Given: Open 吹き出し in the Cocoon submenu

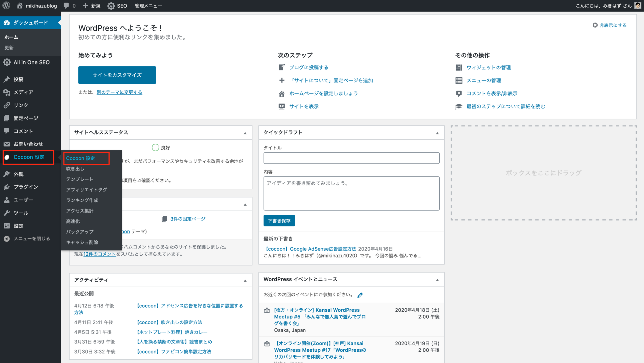Looking at the screenshot, I should pyautogui.click(x=75, y=169).
